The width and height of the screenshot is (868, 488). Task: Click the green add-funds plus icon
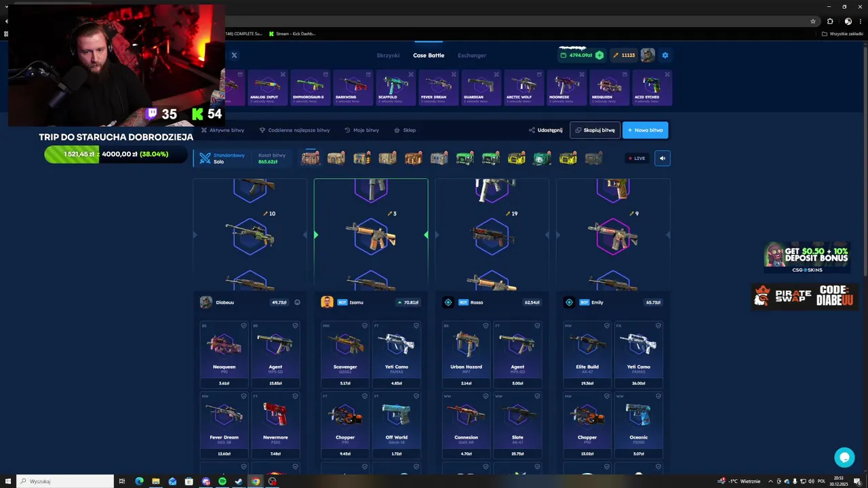[599, 55]
